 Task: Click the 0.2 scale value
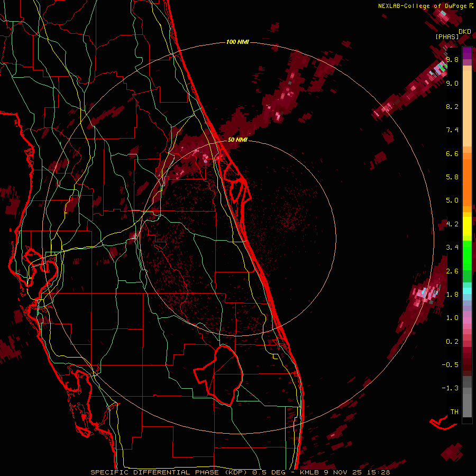[452, 342]
